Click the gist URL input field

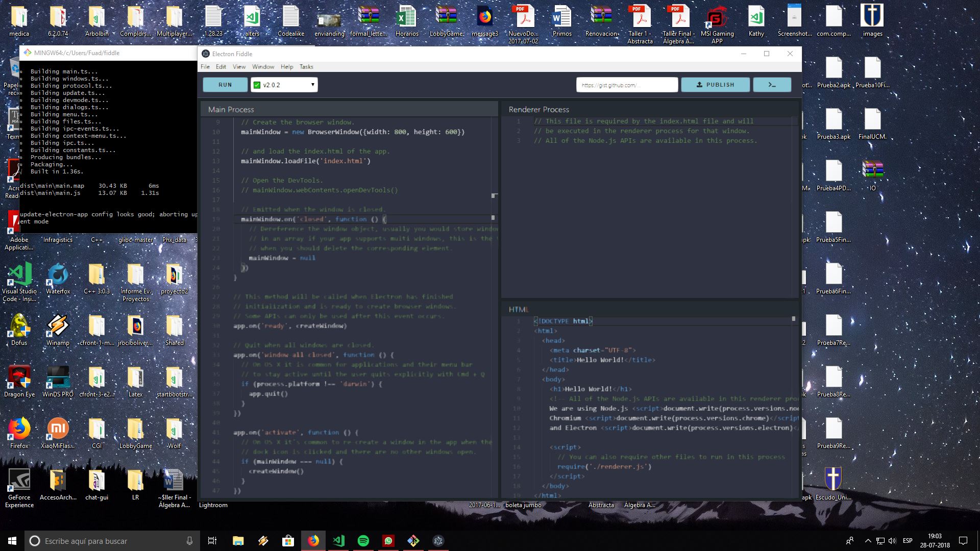click(628, 84)
